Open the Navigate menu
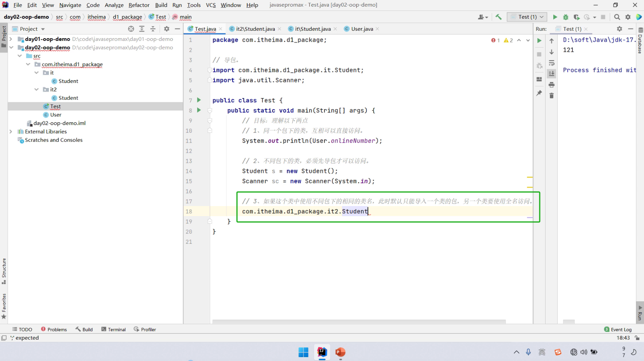The image size is (644, 361). pyautogui.click(x=70, y=5)
